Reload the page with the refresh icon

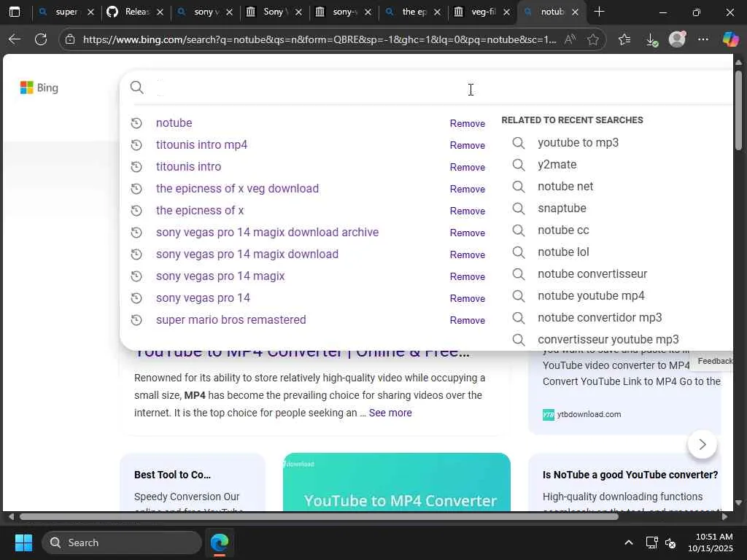pyautogui.click(x=41, y=39)
